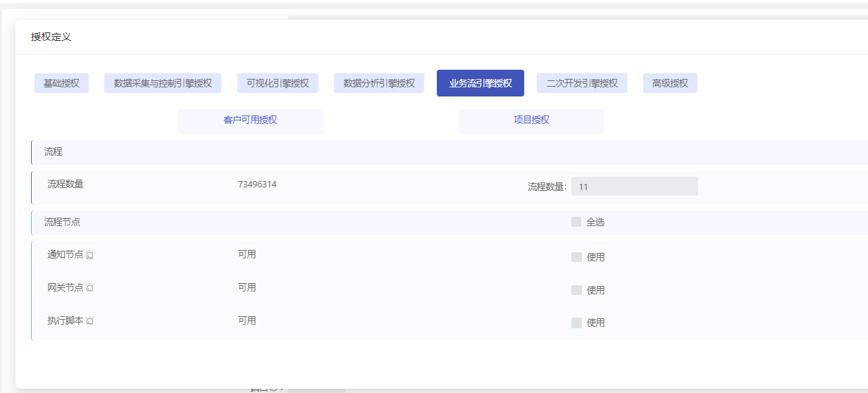This screenshot has height=393, width=868.
Task: Tick the 使用 checkbox for 网关节点
Action: click(x=576, y=290)
